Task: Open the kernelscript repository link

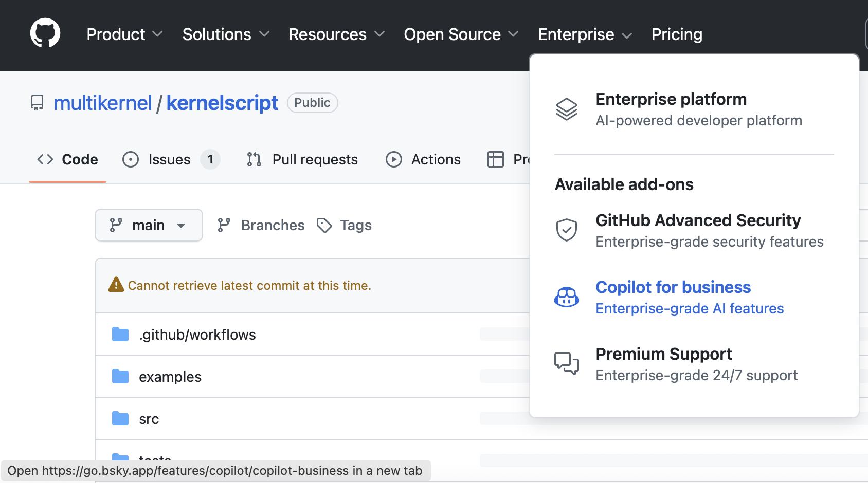Action: click(x=222, y=103)
